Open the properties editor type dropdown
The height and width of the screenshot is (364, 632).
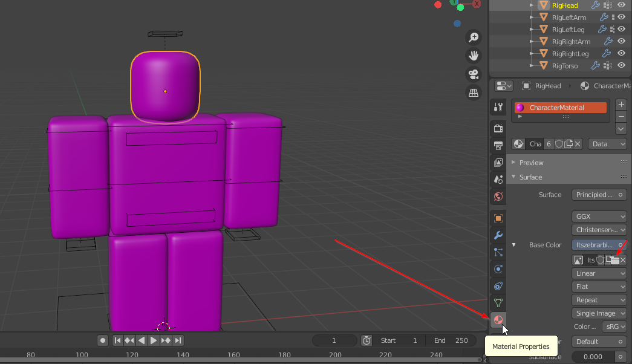[x=503, y=86]
